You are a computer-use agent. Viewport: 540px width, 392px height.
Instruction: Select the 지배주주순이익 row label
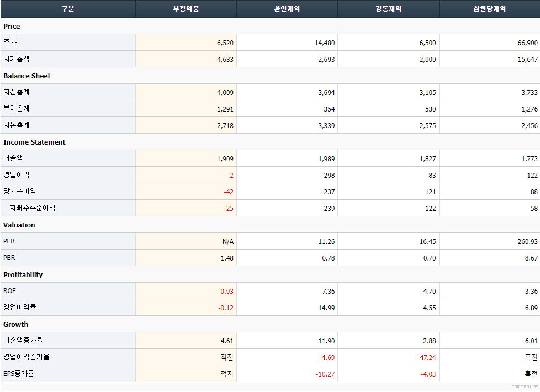[x=68, y=208]
